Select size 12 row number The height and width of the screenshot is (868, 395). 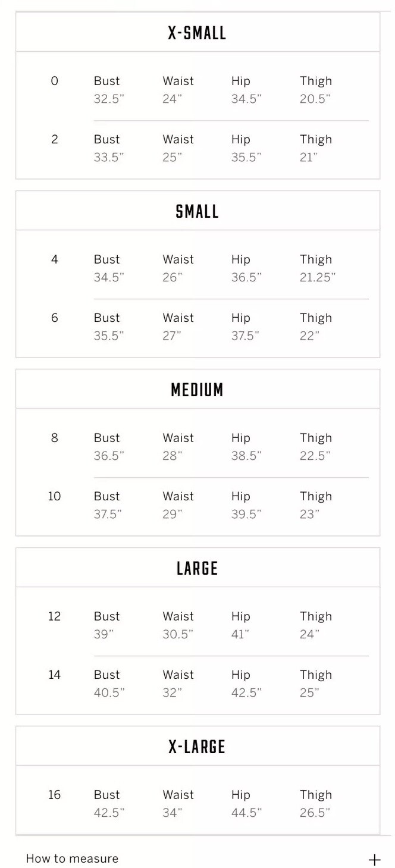click(x=54, y=616)
